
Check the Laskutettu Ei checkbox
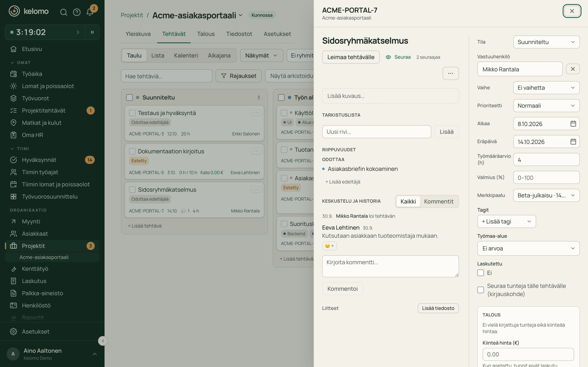coord(480,273)
